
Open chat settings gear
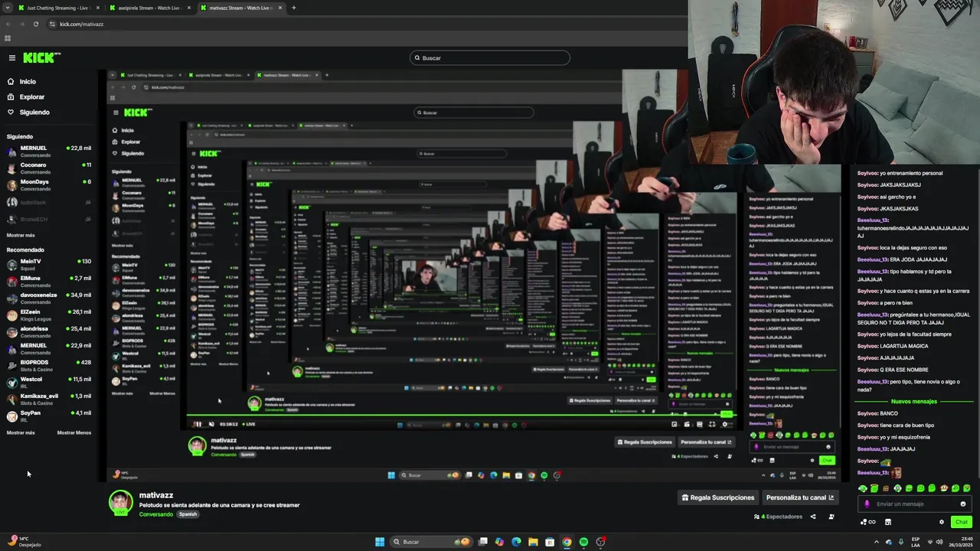(x=942, y=522)
